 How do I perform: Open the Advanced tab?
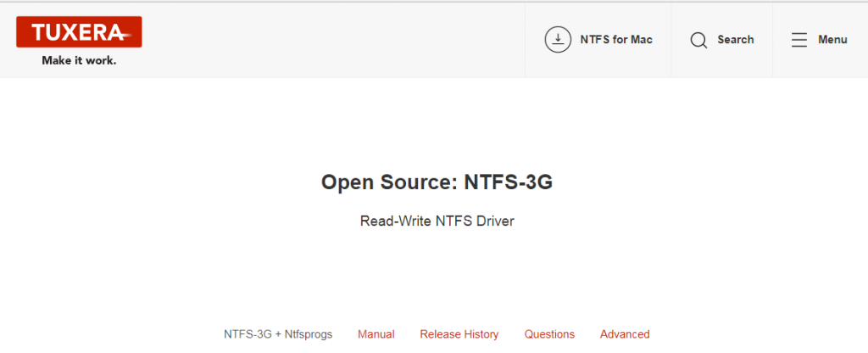(625, 334)
